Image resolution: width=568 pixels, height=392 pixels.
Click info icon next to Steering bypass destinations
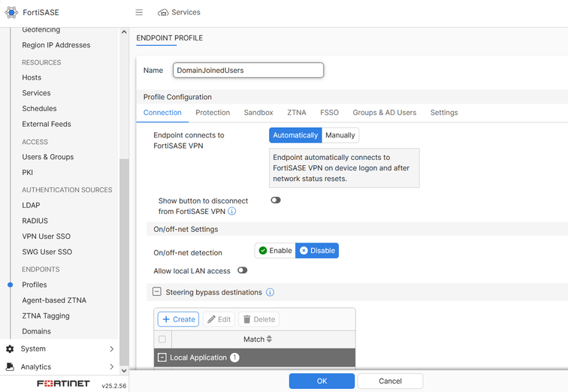pos(270,292)
